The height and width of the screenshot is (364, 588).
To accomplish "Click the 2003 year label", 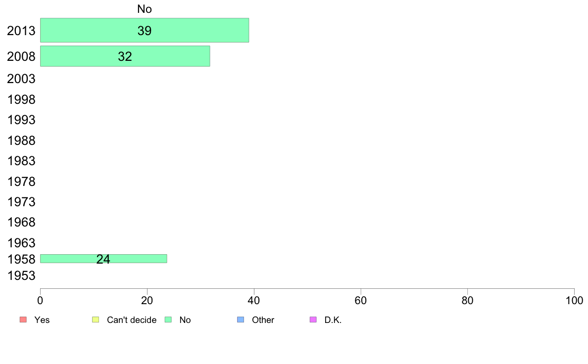I will (x=21, y=79).
